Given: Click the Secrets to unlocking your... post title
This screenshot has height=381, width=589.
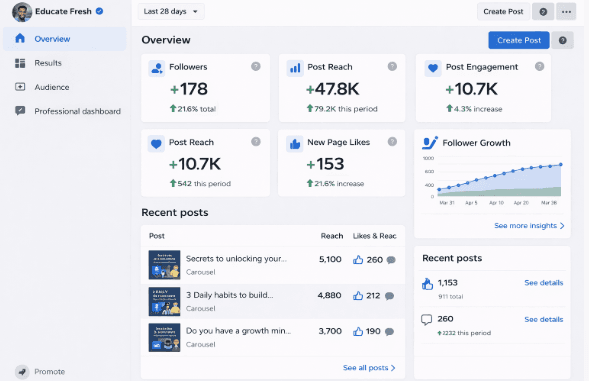Looking at the screenshot, I should [236, 259].
